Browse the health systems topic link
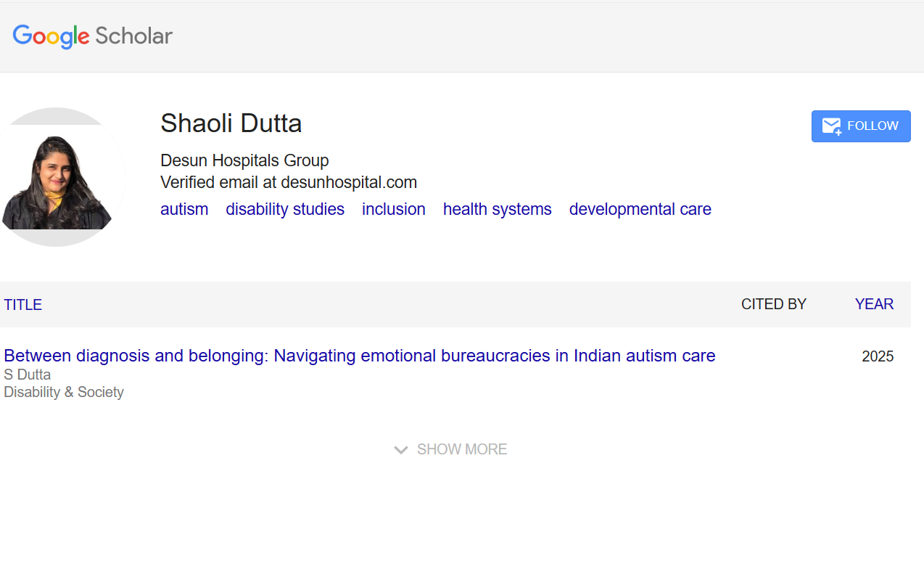 498,209
